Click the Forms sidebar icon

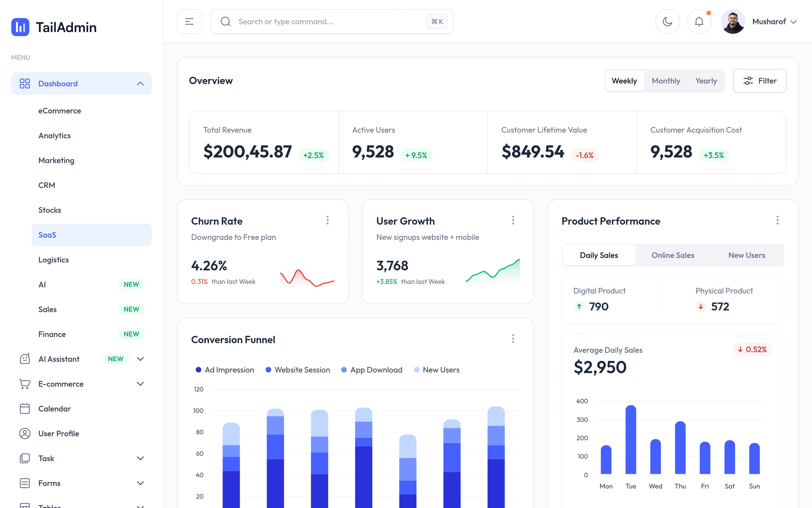pos(25,483)
